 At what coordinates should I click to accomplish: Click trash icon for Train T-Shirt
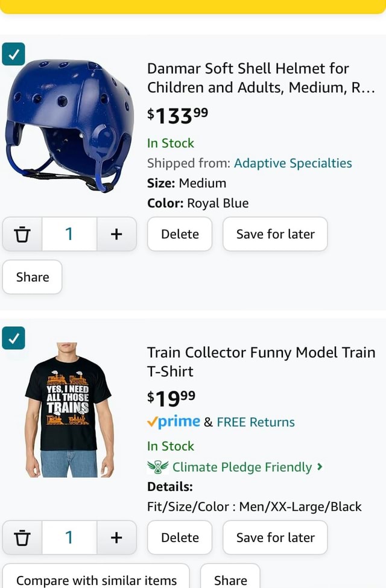(x=22, y=537)
